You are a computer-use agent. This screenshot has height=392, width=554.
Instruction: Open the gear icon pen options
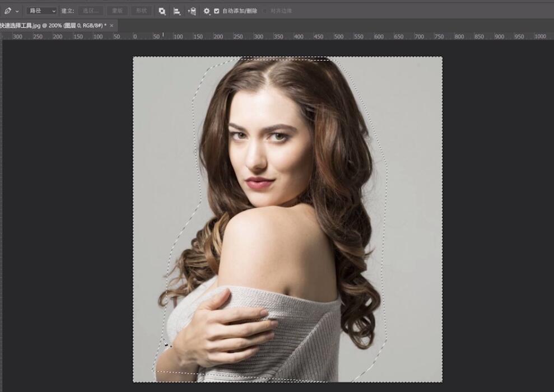tap(206, 11)
